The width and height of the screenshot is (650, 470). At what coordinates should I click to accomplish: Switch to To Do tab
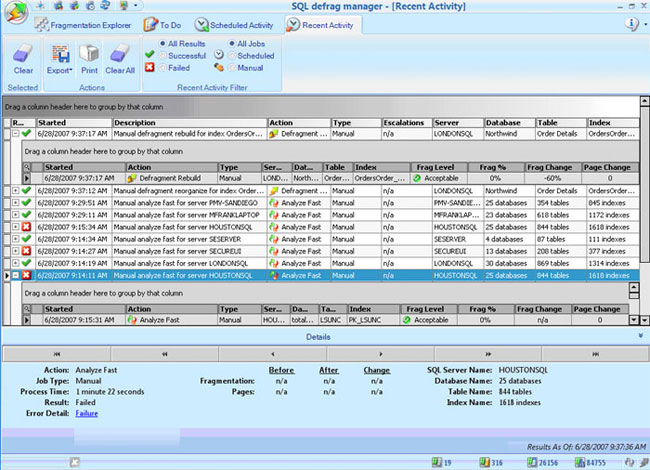[162, 25]
